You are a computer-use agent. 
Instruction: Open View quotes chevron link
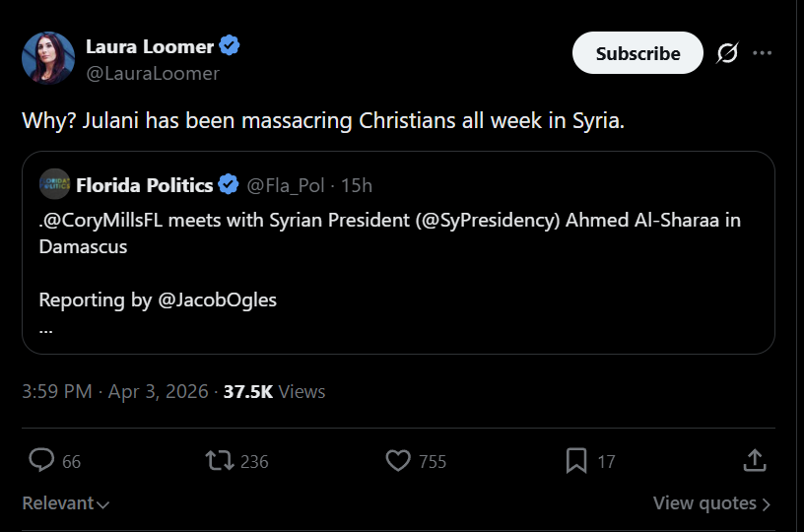[711, 503]
